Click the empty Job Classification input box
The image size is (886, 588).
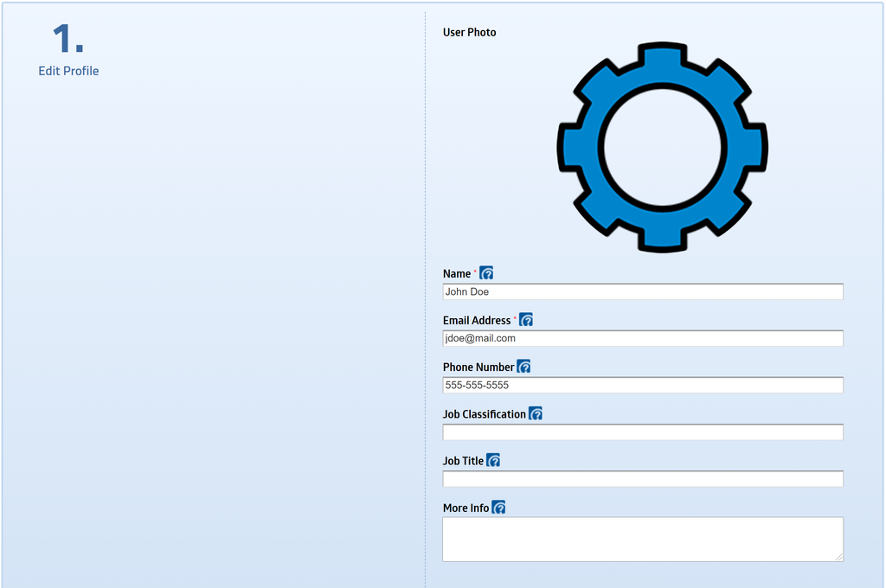tap(642, 432)
